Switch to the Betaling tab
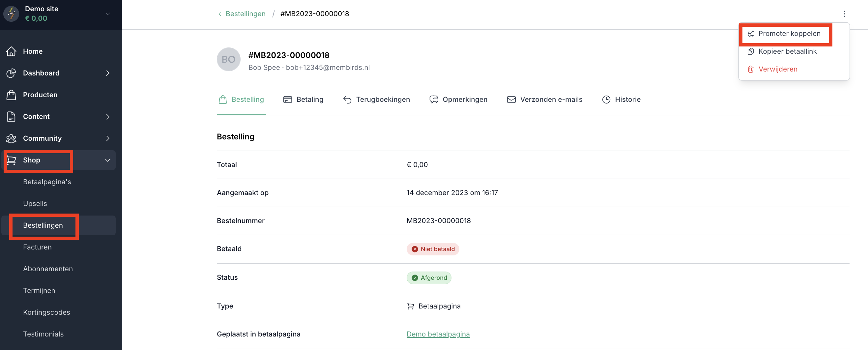868x350 pixels. coord(303,100)
